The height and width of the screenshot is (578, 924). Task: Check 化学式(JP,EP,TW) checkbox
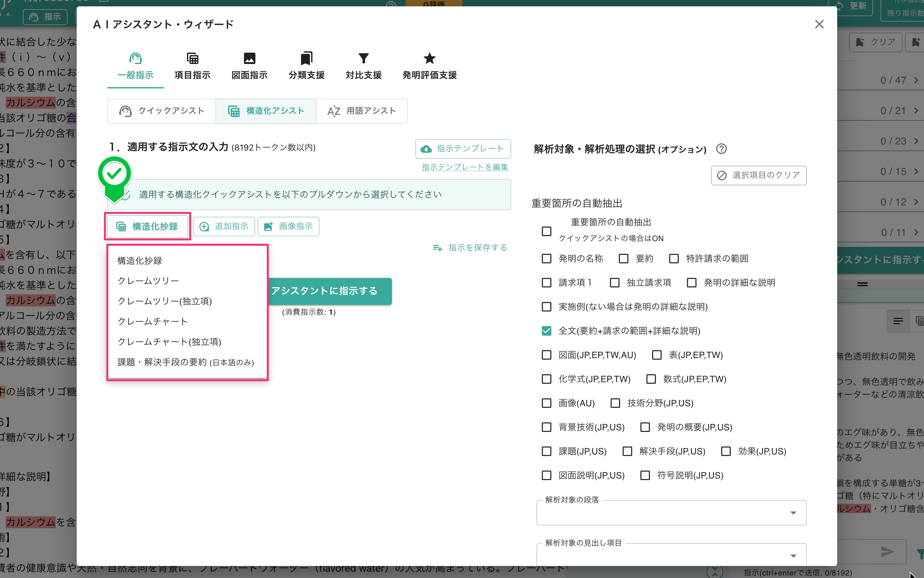547,379
